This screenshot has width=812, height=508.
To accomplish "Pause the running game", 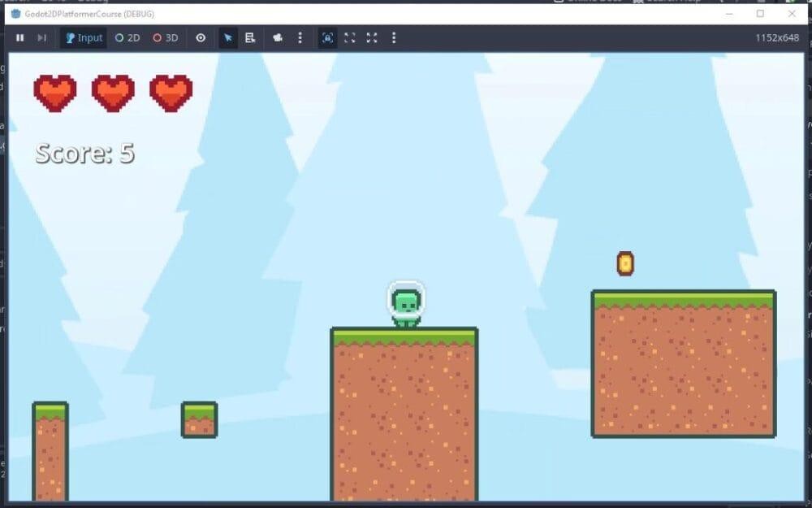I will (19, 38).
